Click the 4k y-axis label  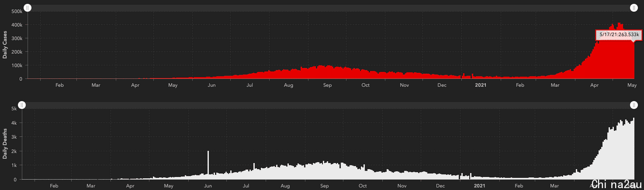click(15, 123)
